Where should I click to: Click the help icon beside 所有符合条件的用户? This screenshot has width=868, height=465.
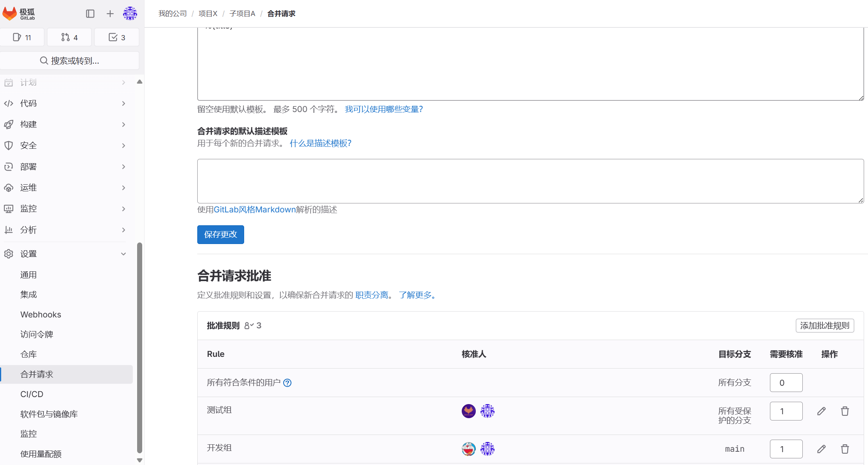[288, 383]
